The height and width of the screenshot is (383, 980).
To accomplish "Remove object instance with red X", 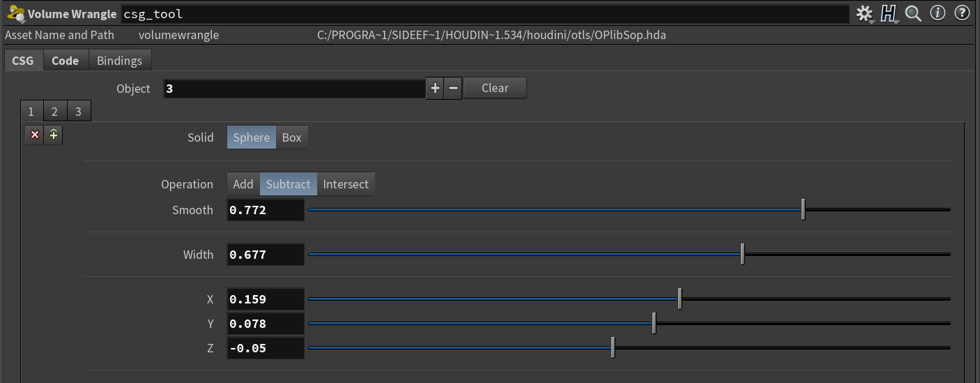I will click(35, 135).
